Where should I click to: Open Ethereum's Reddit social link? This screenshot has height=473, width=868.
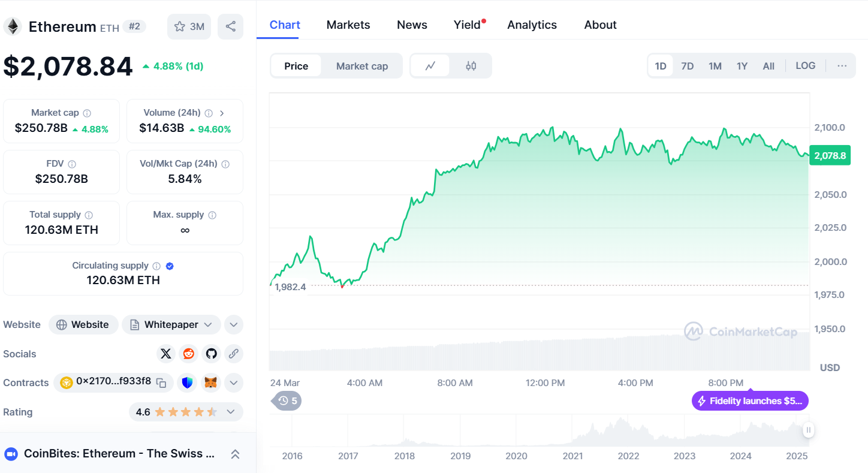(189, 354)
